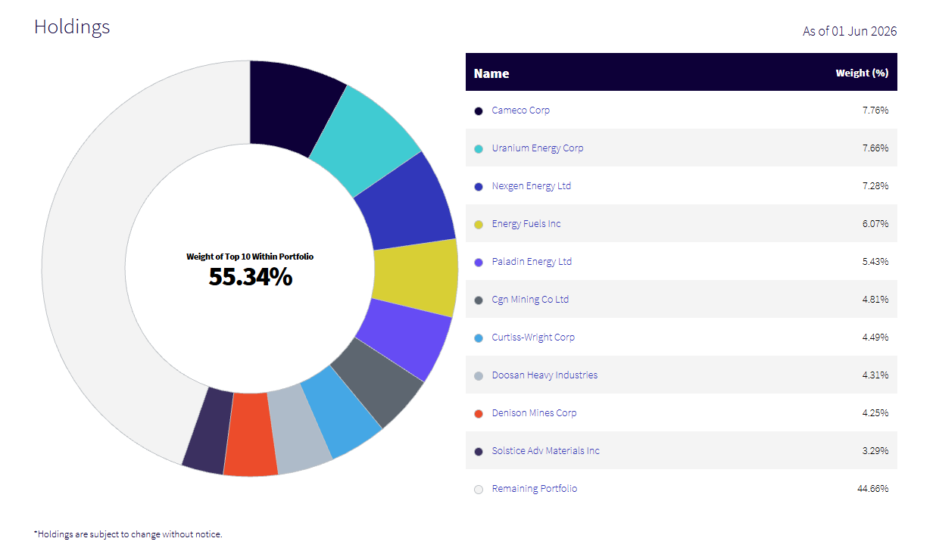Click the Remaining Portfolio legend label

(535, 489)
